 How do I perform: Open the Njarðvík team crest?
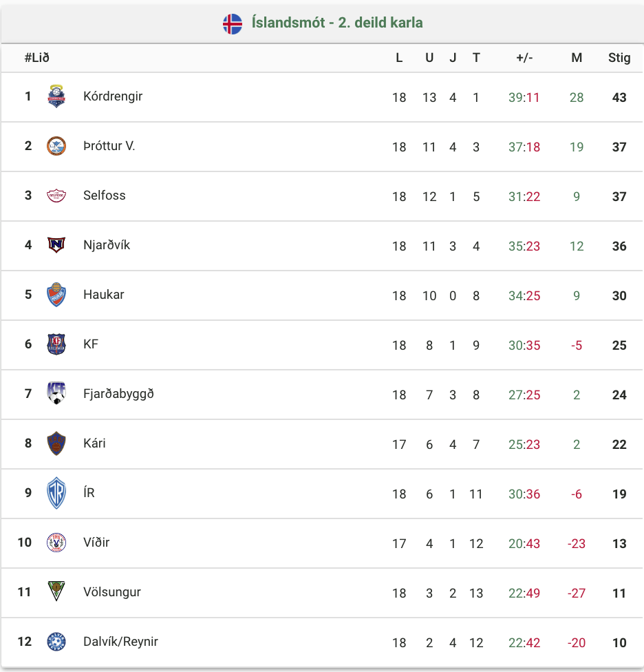click(56, 244)
